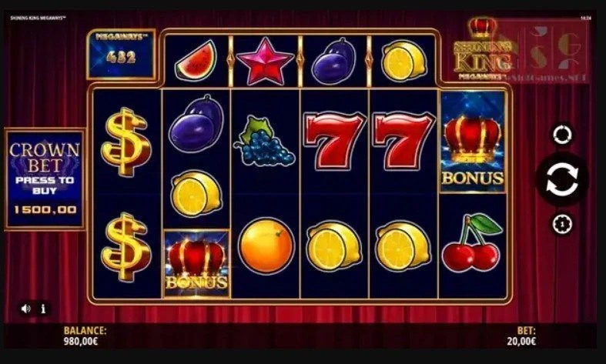
Task: Click the large spin button
Action: point(562,179)
